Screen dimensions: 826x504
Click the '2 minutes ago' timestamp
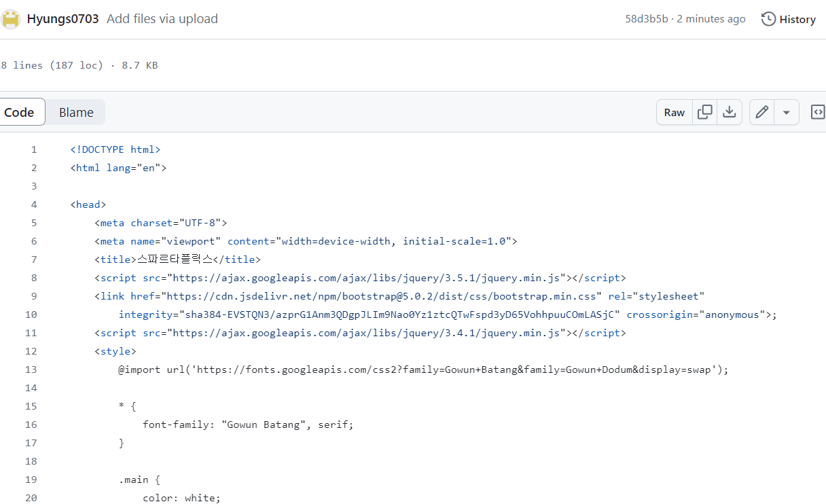point(711,19)
